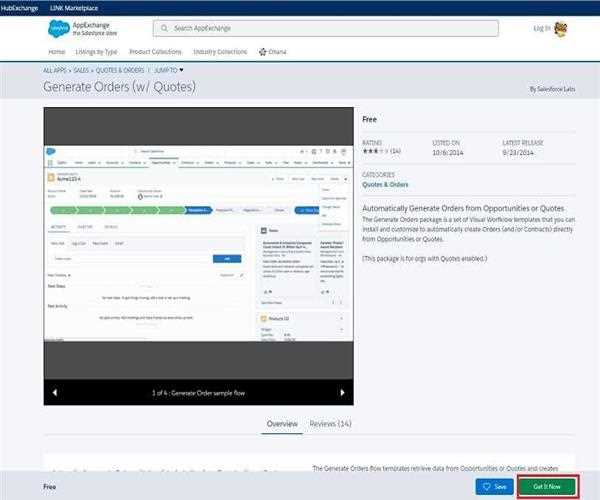Click the Salesforce AppExchange cloud logo

59,29
